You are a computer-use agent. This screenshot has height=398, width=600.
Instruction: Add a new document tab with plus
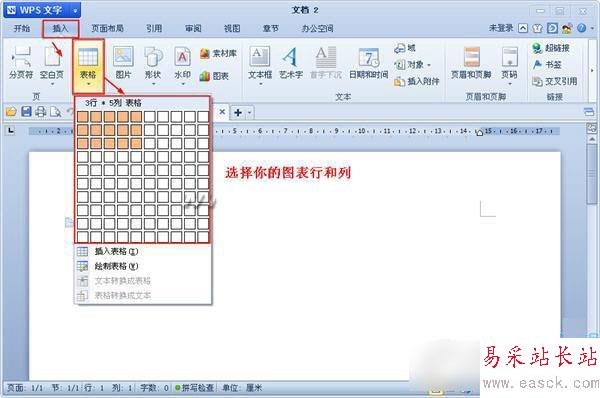coord(238,113)
